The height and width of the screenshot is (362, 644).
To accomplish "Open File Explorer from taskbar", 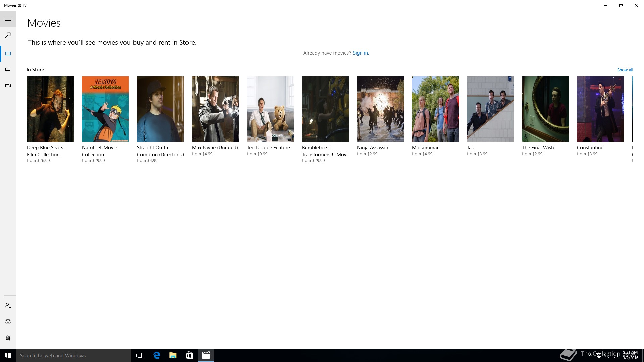I will tap(173, 355).
